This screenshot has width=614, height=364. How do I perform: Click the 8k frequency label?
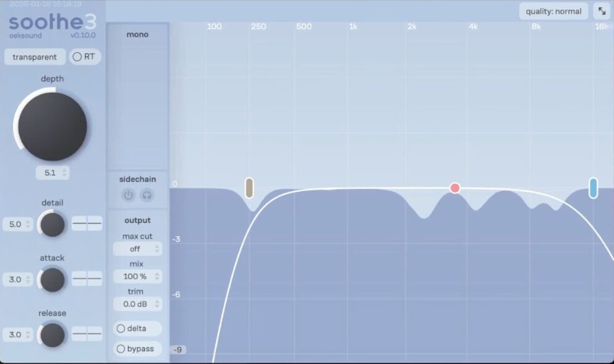pos(536,27)
